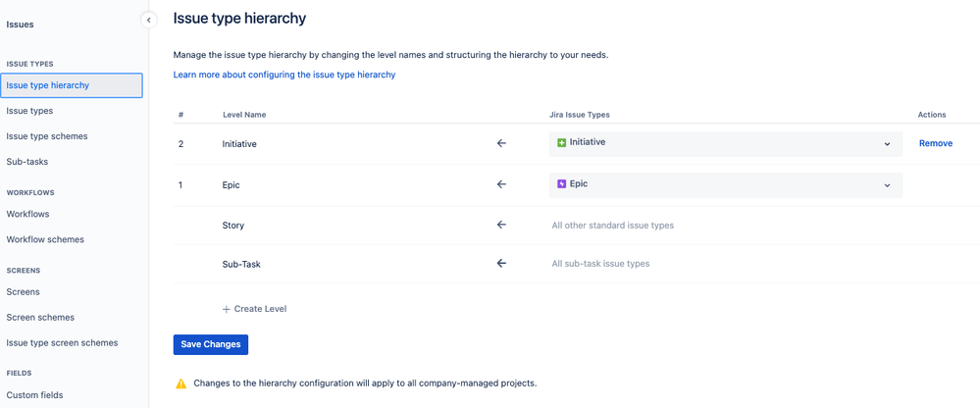Select Custom fields in the sidebar
Viewport: 980px width, 408px height.
point(34,395)
